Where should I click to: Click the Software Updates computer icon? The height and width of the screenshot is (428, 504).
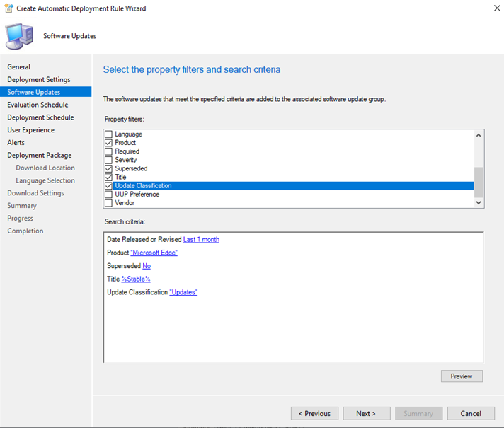(x=19, y=36)
